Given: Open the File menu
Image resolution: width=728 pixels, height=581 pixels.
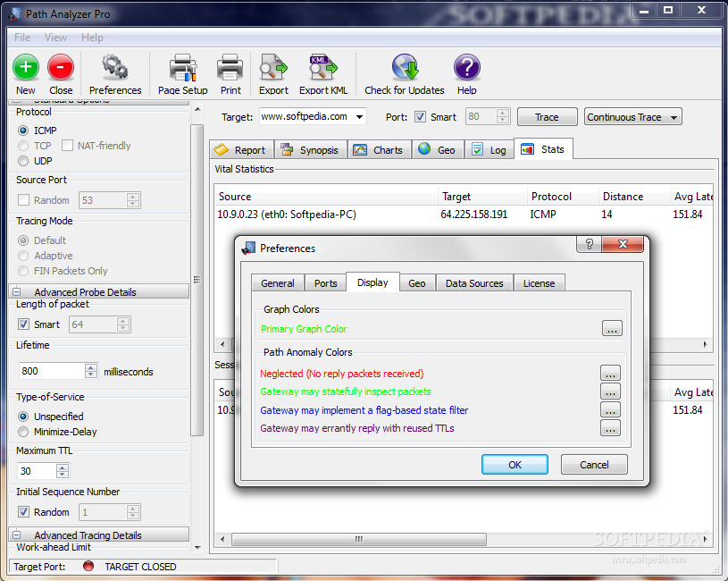Looking at the screenshot, I should [x=22, y=38].
